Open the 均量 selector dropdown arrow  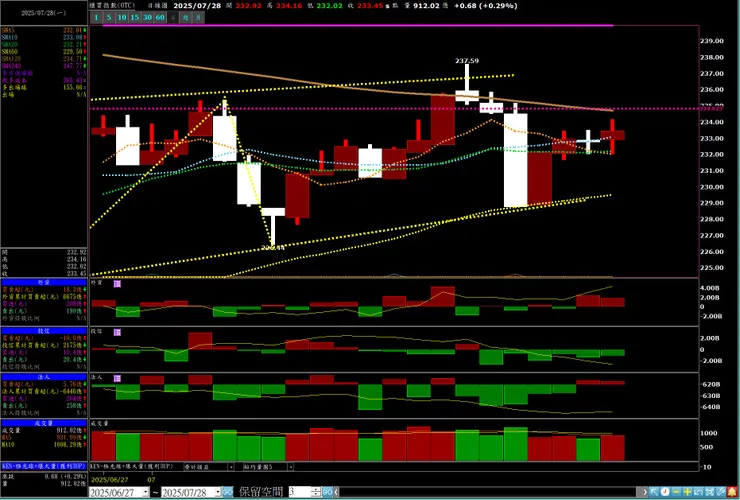pyautogui.click(x=290, y=467)
